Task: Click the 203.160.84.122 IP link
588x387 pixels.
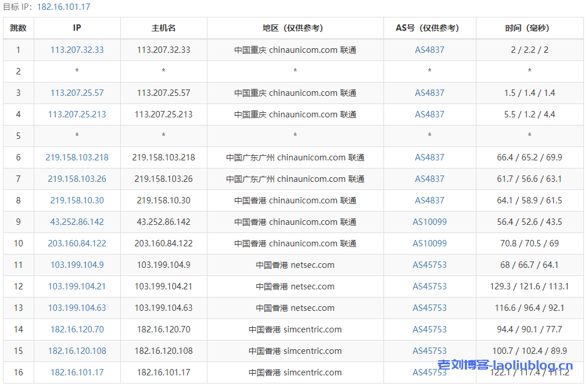Action: (x=77, y=243)
